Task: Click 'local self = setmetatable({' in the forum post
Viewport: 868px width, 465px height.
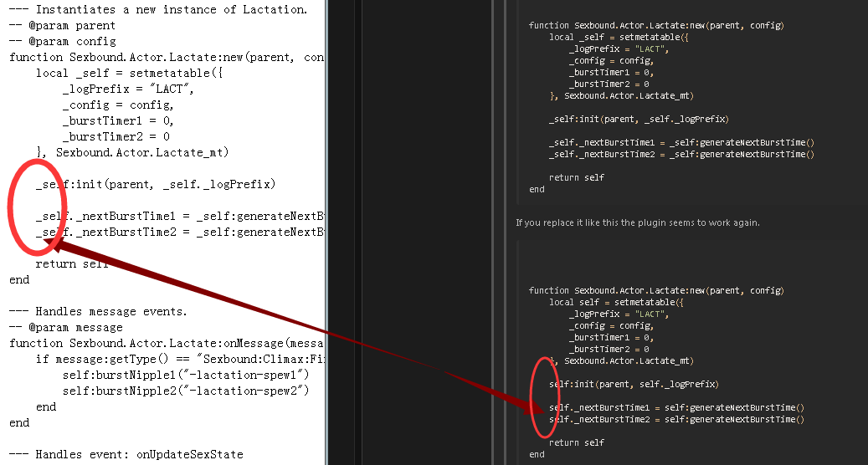Action: 616,303
